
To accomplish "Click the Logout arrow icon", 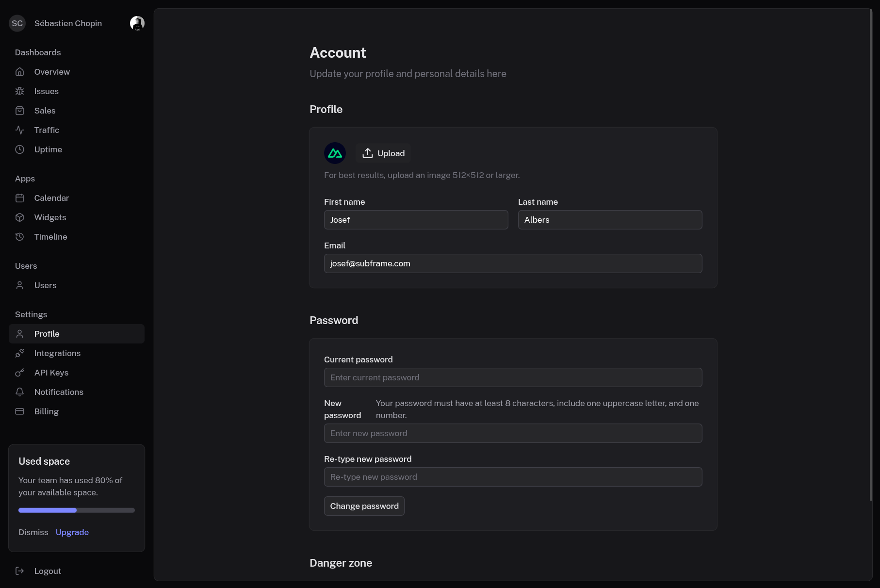I will coord(19,571).
